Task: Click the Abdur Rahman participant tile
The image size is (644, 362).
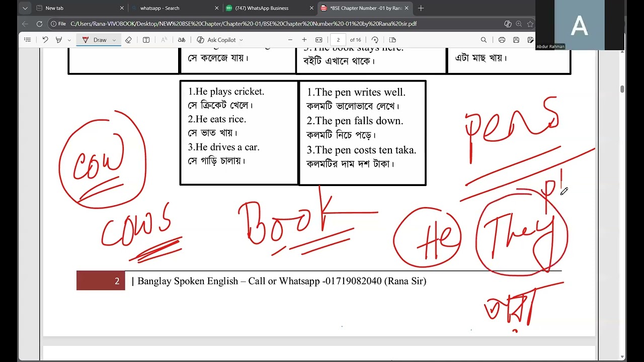Action: coord(580,25)
